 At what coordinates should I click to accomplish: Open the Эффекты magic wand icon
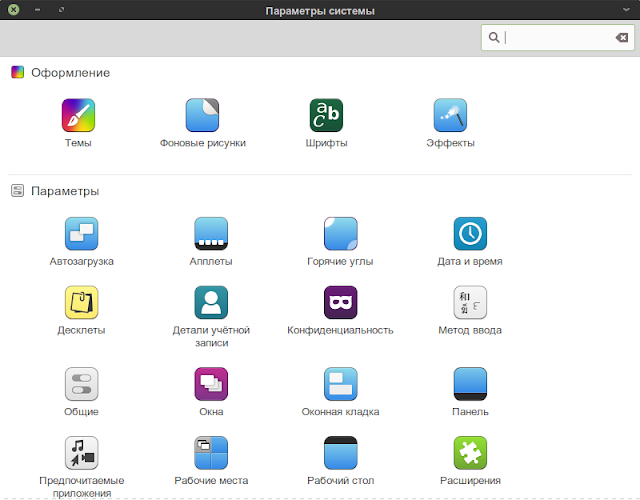[450, 115]
